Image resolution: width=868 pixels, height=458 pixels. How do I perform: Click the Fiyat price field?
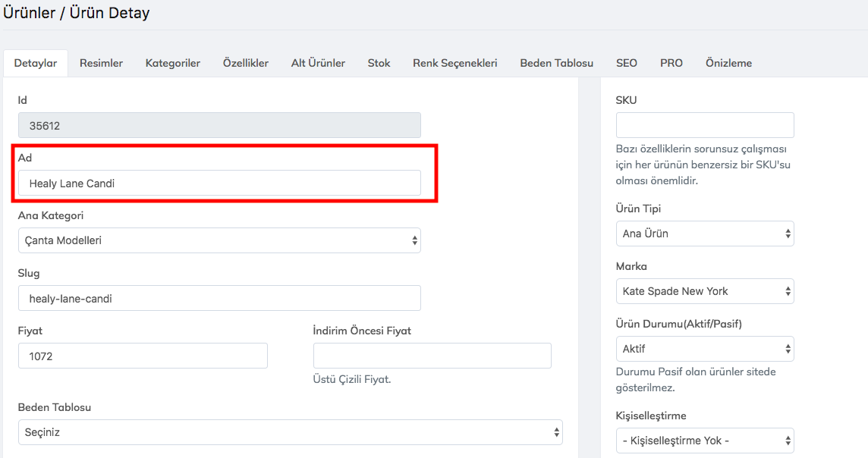(x=143, y=356)
